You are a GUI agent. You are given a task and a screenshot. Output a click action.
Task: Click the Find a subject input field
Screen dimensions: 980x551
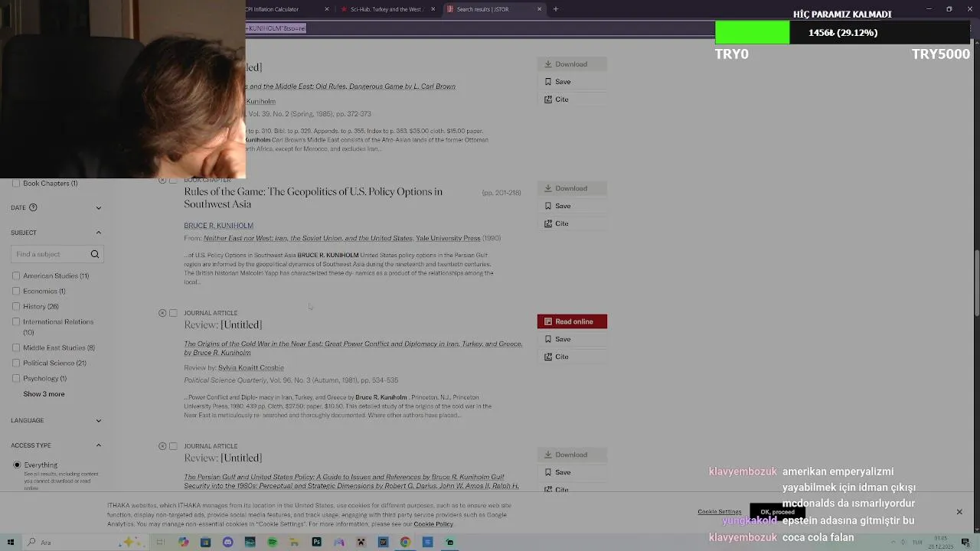point(57,254)
